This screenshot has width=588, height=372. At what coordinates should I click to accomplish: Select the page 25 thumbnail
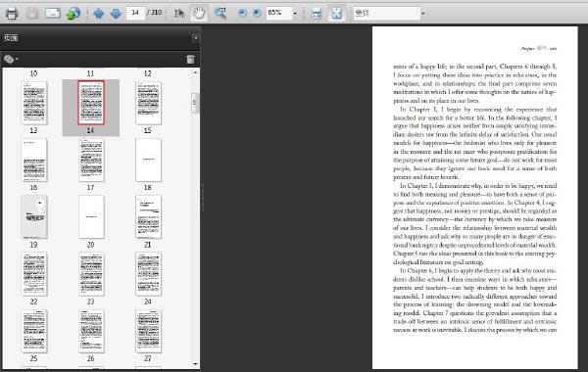[33, 331]
